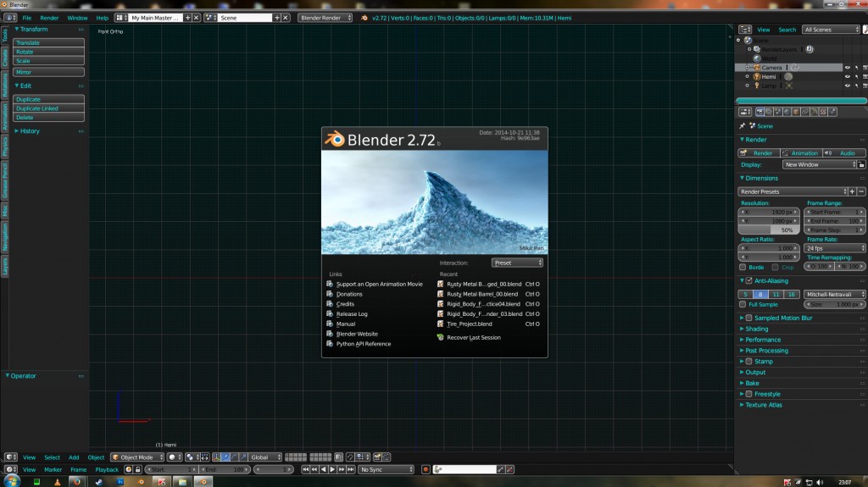Open the Scene properties tab icon
Viewport: 868px width, 487px height.
(778, 112)
